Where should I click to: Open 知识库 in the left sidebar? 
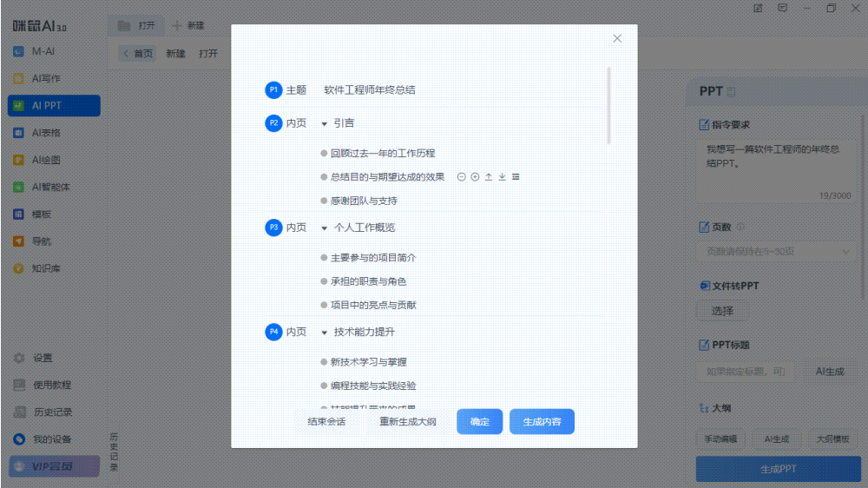(x=46, y=268)
